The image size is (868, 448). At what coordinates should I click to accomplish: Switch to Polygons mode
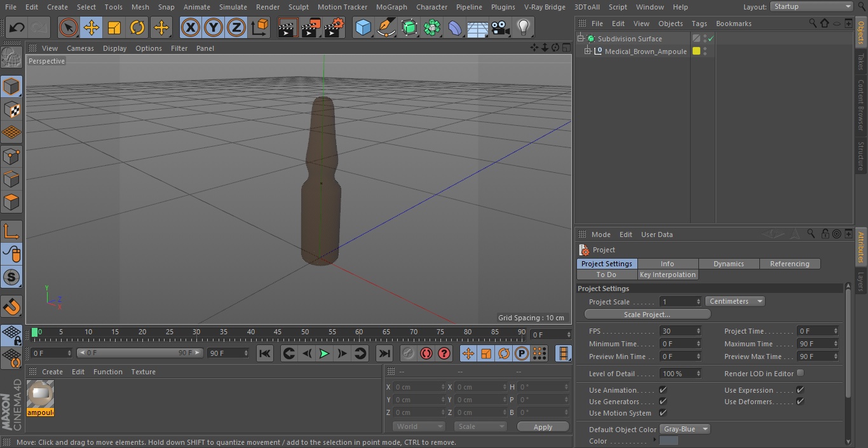click(11, 203)
